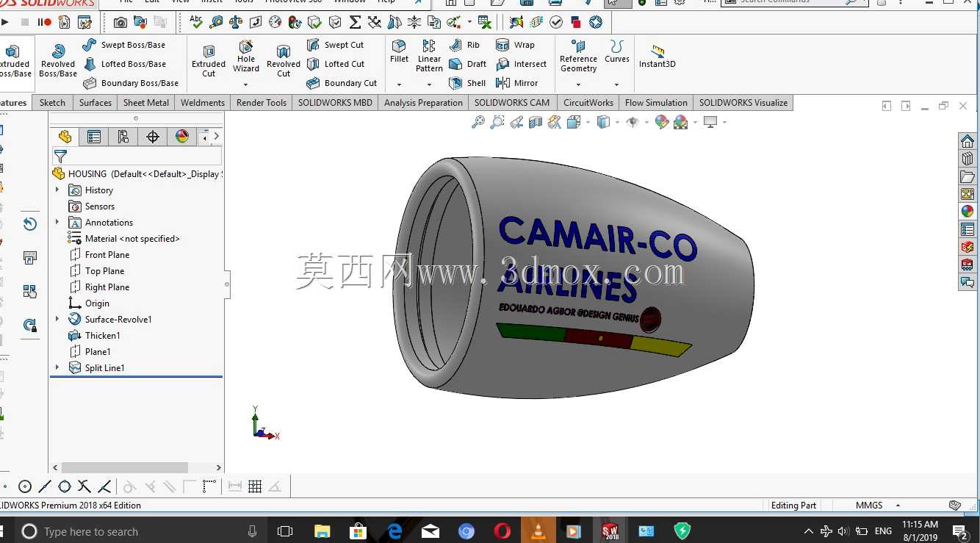Open the Linear Pattern dropdown arrow

pos(430,84)
